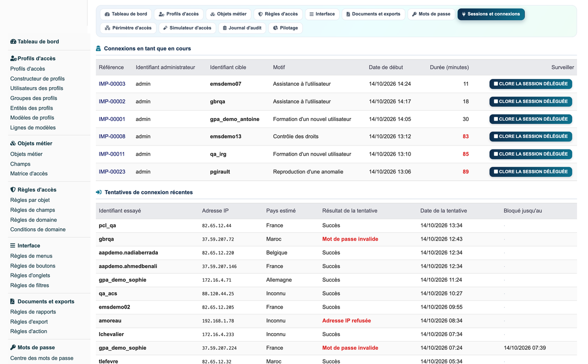Viewport: 588px width, 364px height.
Task: Click the key icon on the top Mots de passe tab
Action: click(x=414, y=14)
